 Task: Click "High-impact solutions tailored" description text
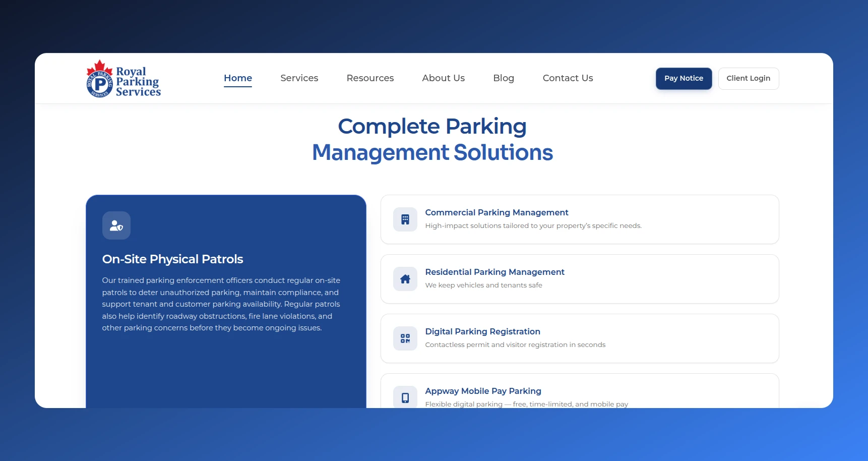[x=533, y=226]
